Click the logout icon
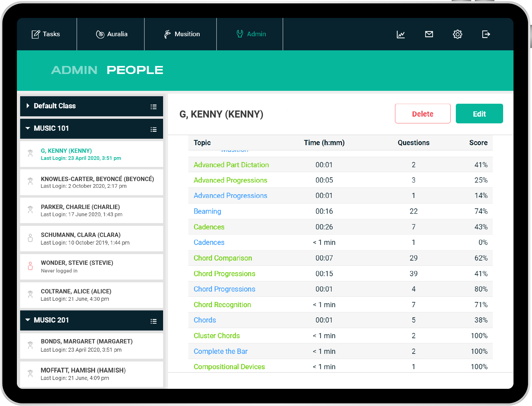The image size is (532, 406). coord(486,34)
